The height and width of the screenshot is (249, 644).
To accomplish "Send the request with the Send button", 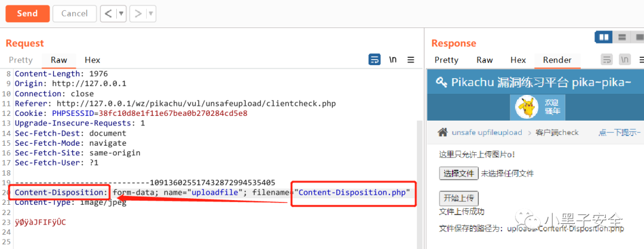I will pos(27,14).
